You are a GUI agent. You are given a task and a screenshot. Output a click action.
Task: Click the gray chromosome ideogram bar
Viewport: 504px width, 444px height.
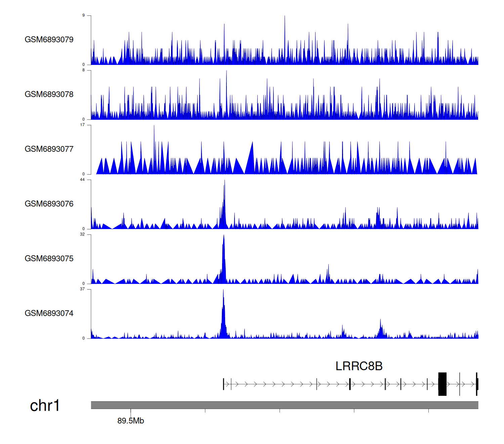(x=284, y=405)
